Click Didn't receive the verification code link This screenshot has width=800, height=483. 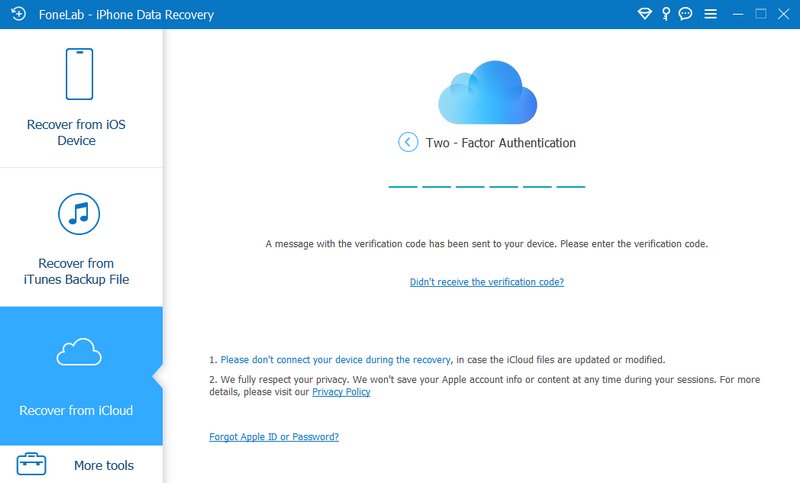click(x=487, y=282)
